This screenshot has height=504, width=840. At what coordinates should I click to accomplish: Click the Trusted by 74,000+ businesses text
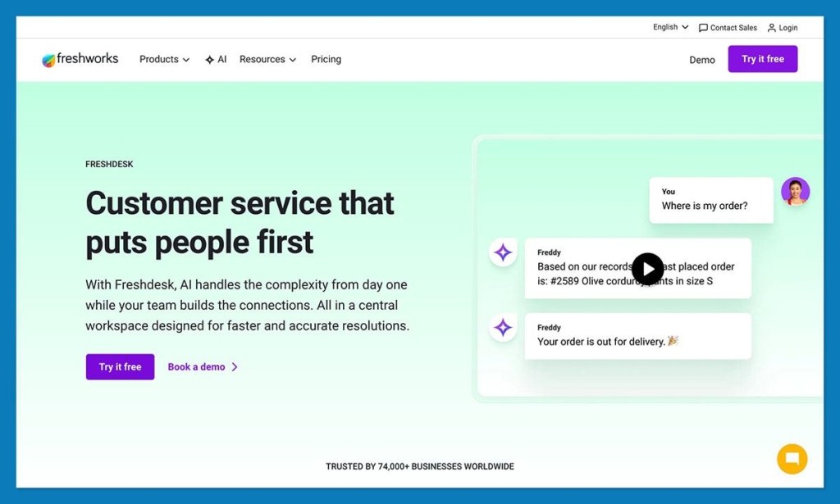(x=419, y=466)
